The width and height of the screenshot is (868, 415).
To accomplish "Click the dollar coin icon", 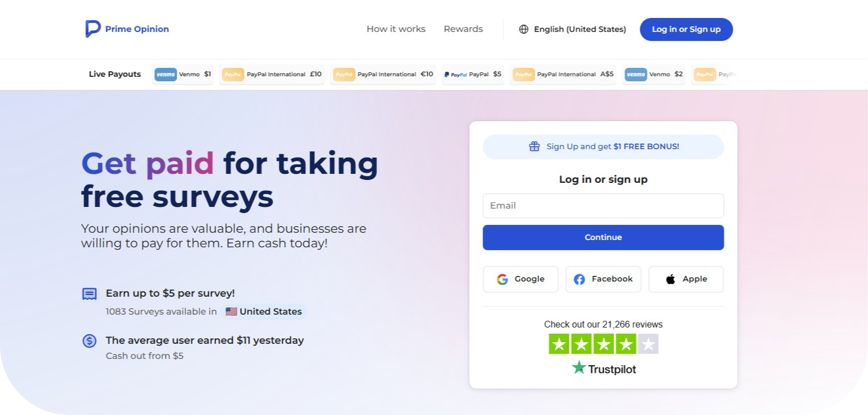I will (x=89, y=340).
